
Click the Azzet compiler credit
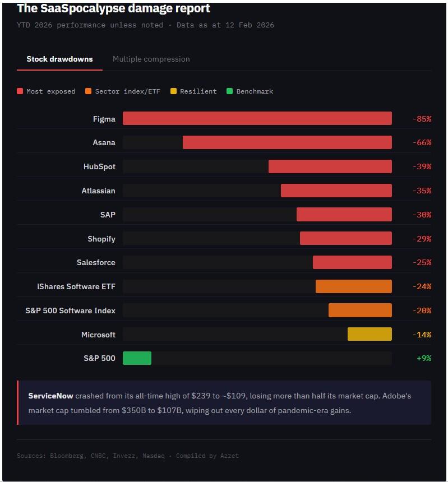[x=230, y=456]
